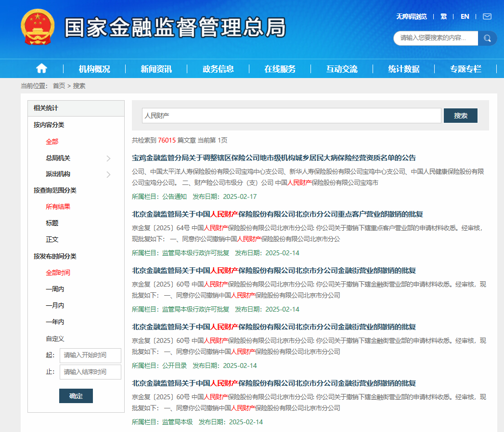Click the 76015 result count text
The image size is (504, 432).
167,140
